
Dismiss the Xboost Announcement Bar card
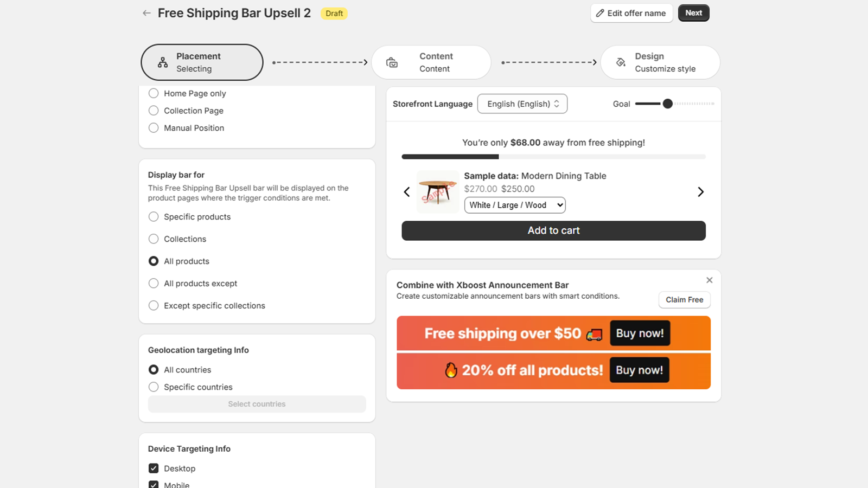click(x=709, y=280)
